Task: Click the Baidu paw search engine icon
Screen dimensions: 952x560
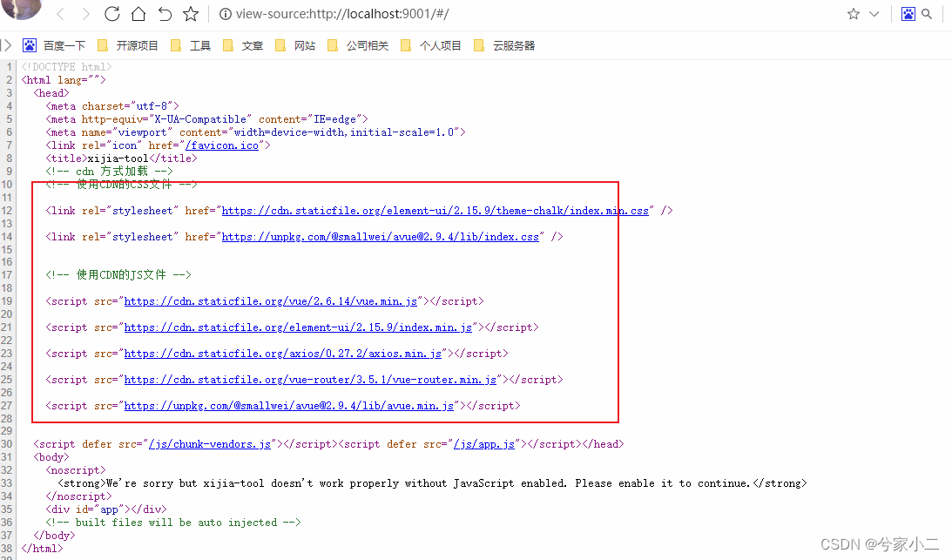Action: 908,14
